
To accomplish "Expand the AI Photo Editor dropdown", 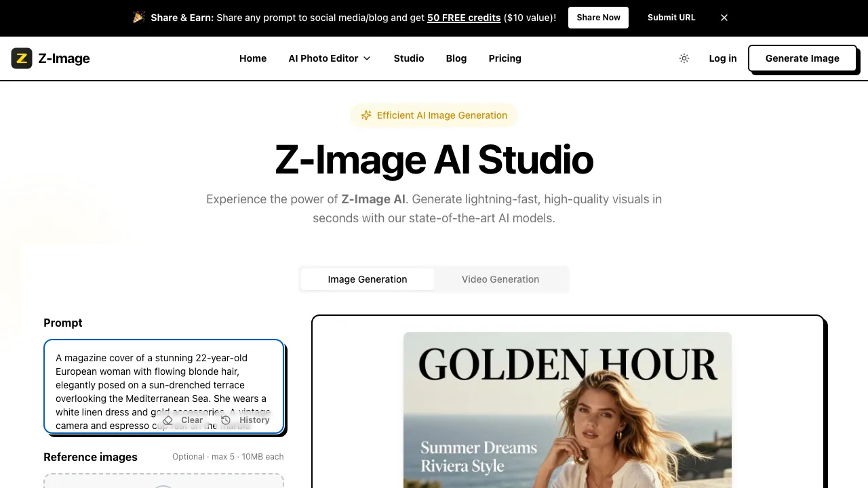I will [x=330, y=58].
